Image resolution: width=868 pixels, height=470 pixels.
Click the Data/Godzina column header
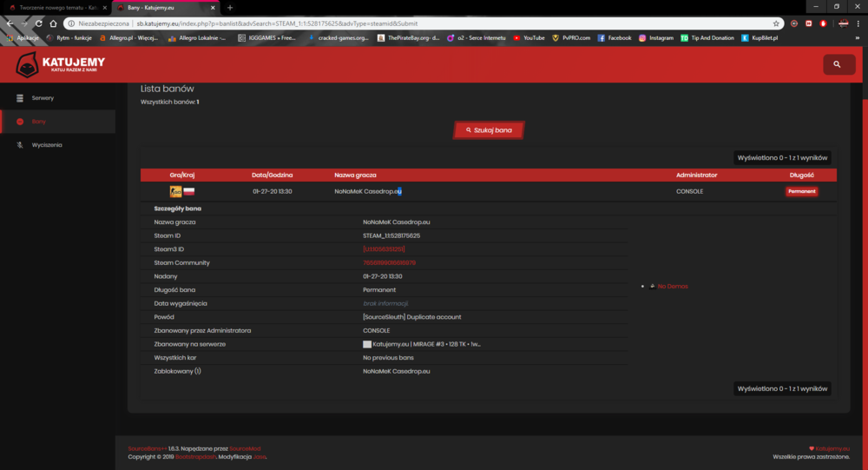pos(272,175)
